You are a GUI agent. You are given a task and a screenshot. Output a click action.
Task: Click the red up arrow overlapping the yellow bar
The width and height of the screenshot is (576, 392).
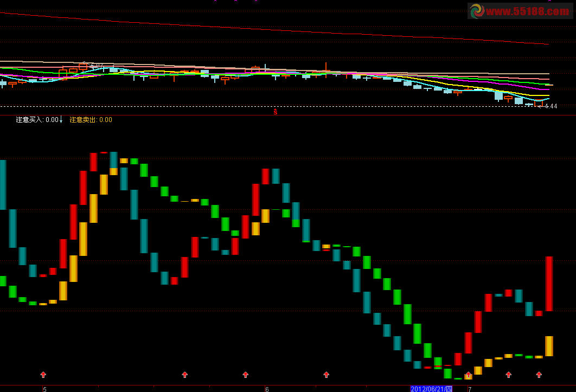[x=468, y=375]
